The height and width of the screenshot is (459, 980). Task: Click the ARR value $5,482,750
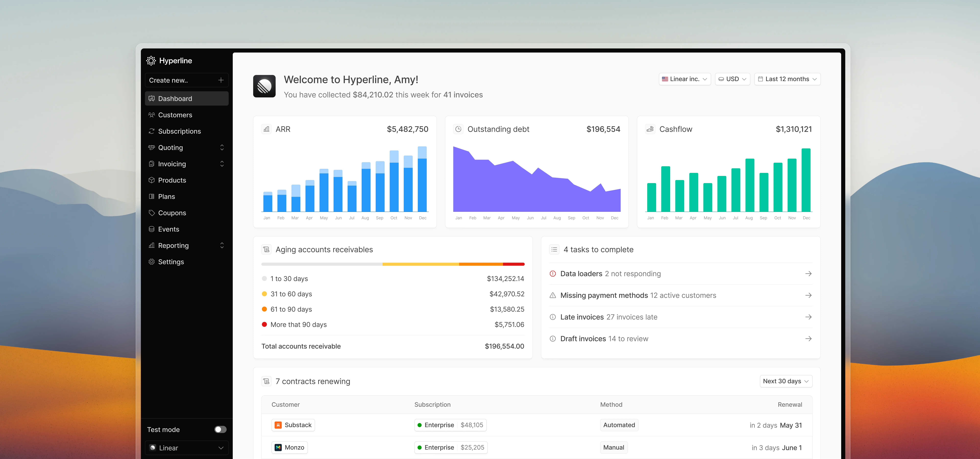click(407, 129)
